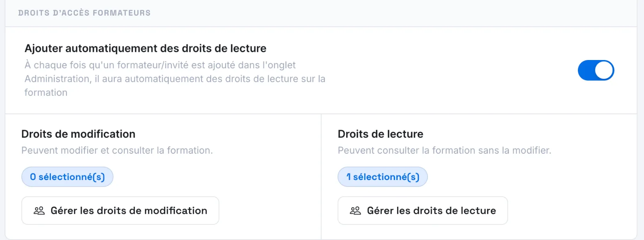
Task: Click the word Administration in the description
Action: pos(55,79)
